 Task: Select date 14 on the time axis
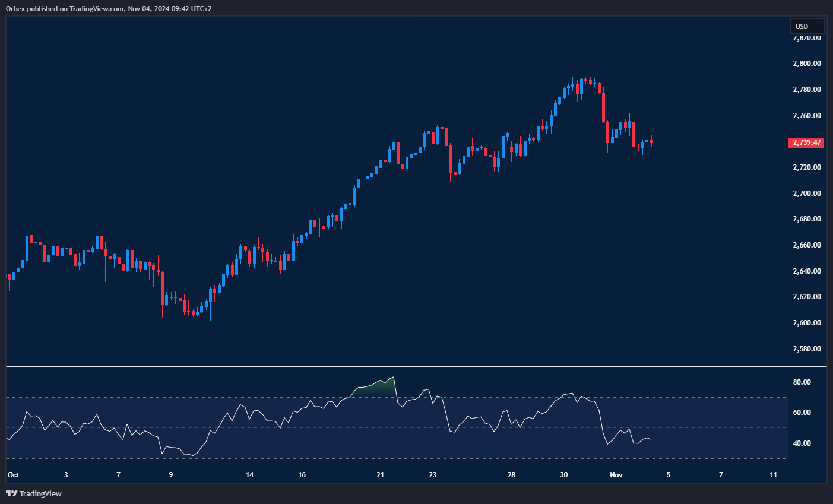click(249, 475)
